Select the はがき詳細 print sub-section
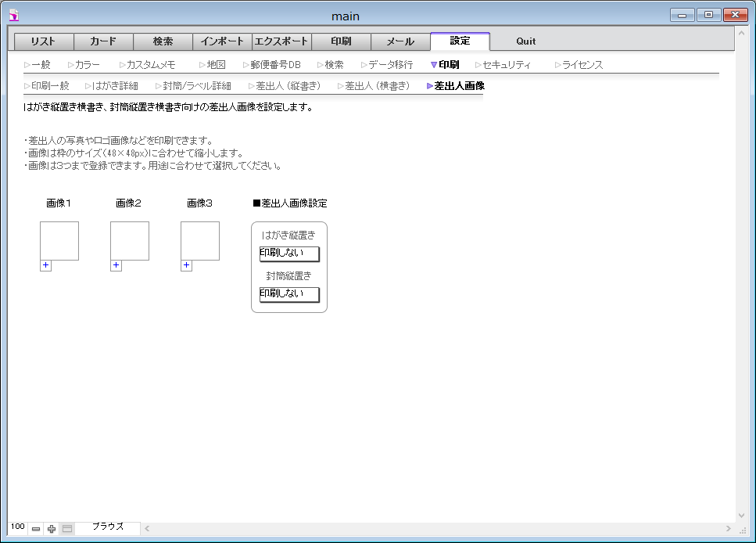The width and height of the screenshot is (756, 543). tap(114, 86)
